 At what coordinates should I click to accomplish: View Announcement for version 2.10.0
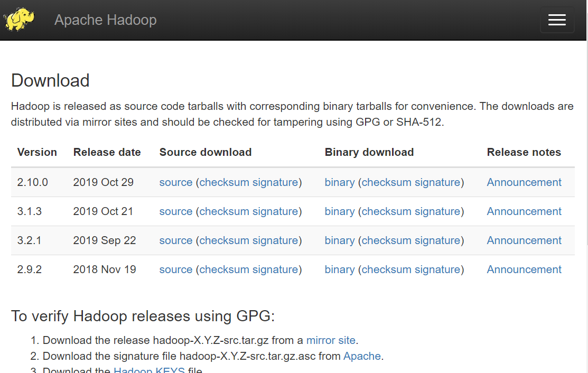(524, 182)
